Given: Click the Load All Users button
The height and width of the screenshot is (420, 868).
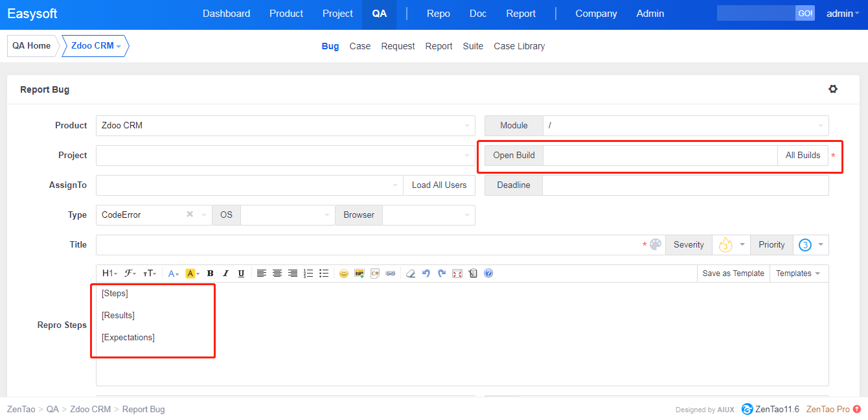Looking at the screenshot, I should click(x=439, y=185).
